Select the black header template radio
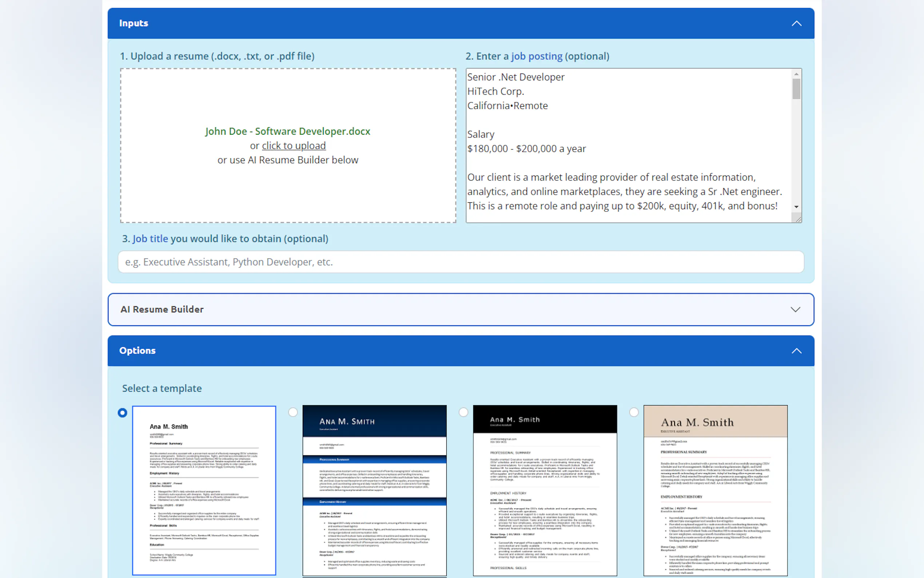The image size is (924, 578). click(463, 412)
